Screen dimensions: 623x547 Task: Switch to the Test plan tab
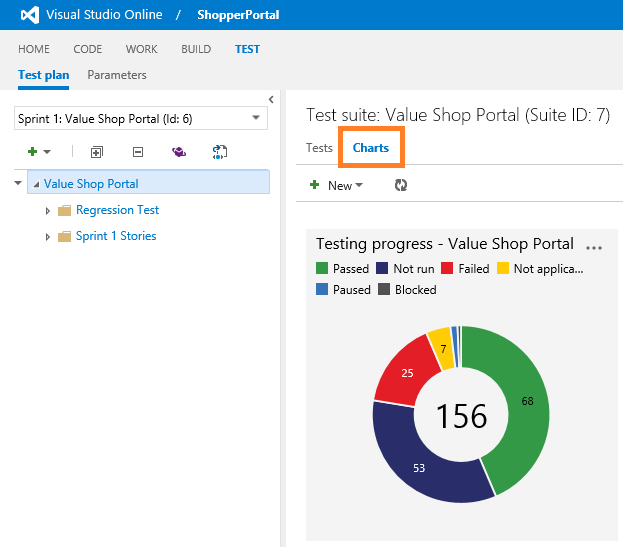(43, 75)
